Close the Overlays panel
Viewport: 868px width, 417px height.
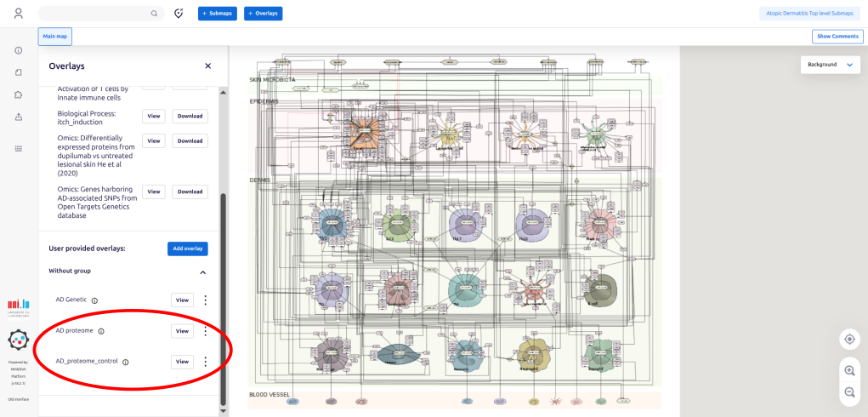tap(208, 66)
